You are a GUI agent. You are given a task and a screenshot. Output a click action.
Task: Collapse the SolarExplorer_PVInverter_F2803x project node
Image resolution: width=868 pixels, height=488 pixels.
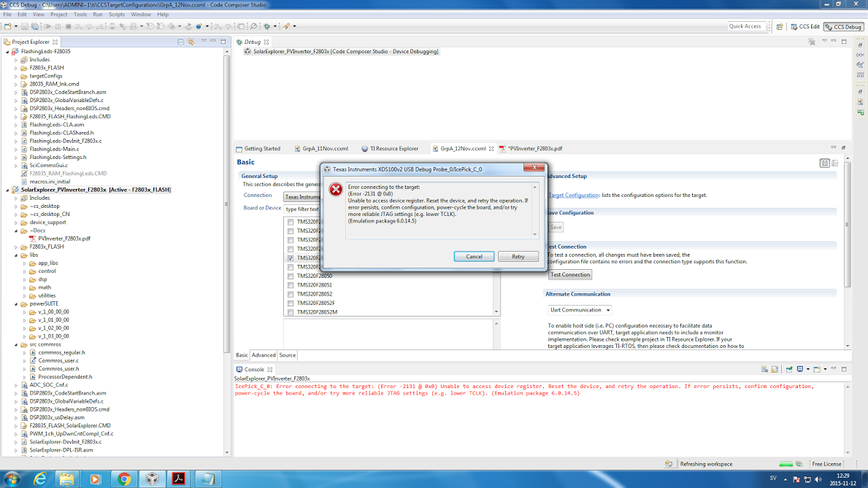(x=8, y=190)
